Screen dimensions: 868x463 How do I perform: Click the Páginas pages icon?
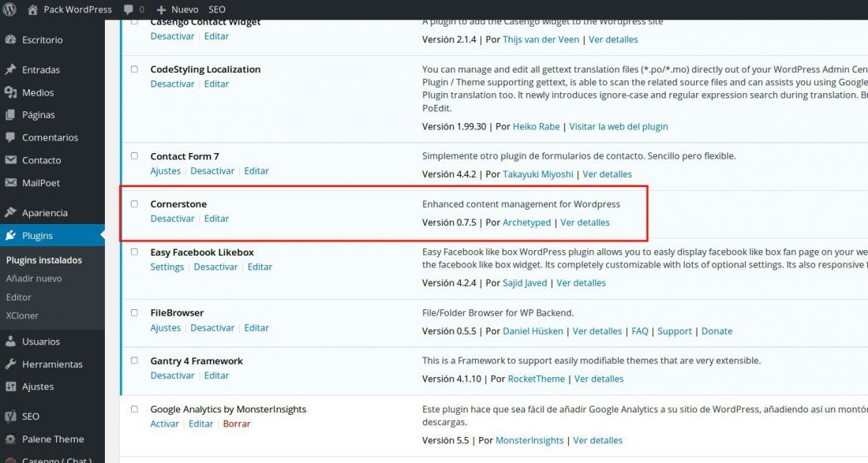[x=10, y=114]
